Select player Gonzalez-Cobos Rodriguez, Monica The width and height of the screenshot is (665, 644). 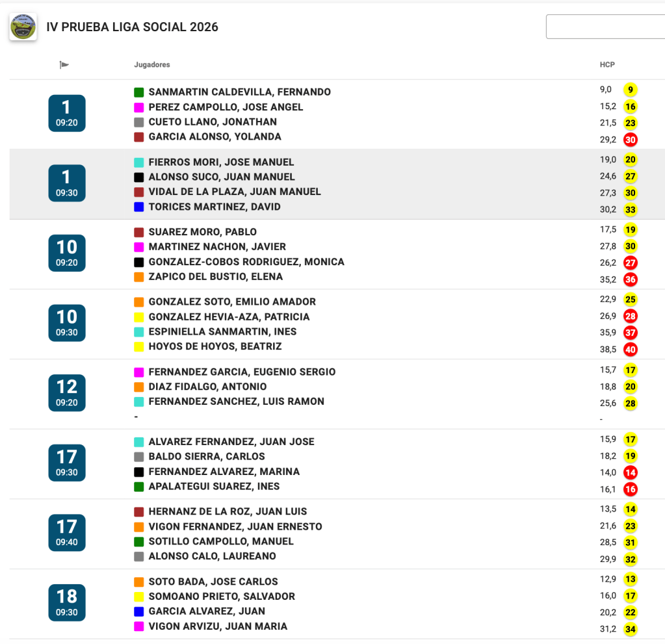(x=246, y=262)
